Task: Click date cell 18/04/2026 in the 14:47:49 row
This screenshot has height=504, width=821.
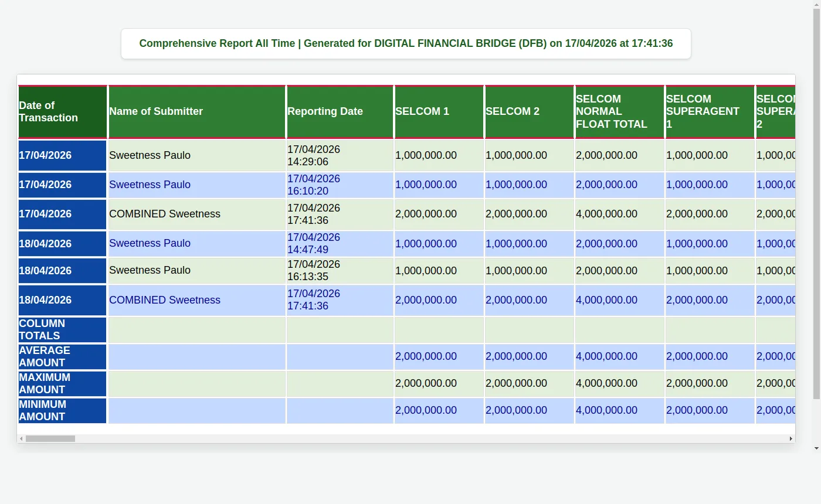Action: pos(62,243)
